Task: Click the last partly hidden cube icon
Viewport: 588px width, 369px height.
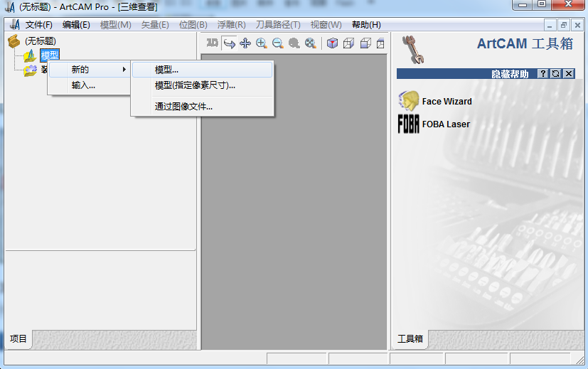Action: point(380,43)
